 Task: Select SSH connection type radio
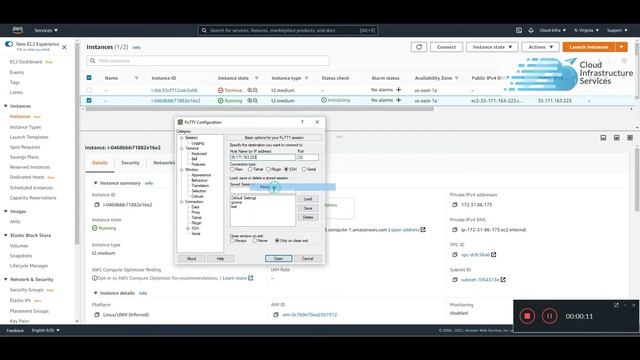click(x=286, y=169)
